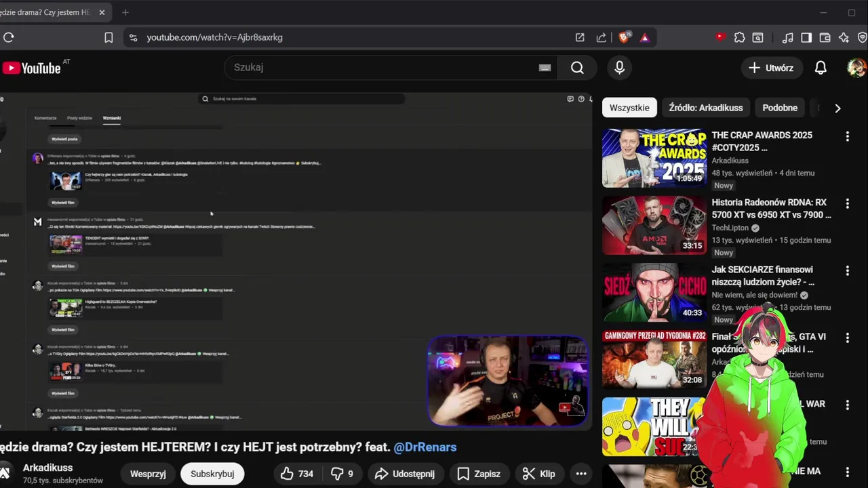Screen dimensions: 868x488
Task: Open Brave Rewards triangle icon
Action: [645, 37]
